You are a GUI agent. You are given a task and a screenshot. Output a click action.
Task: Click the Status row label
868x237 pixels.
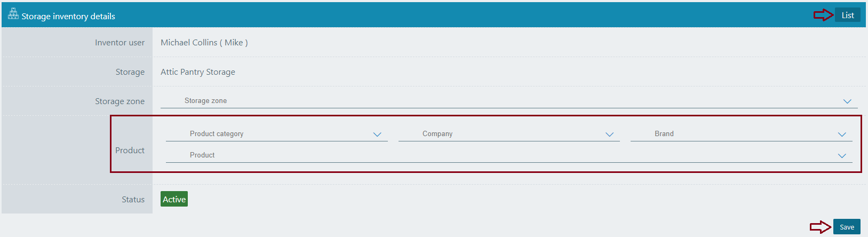click(133, 200)
